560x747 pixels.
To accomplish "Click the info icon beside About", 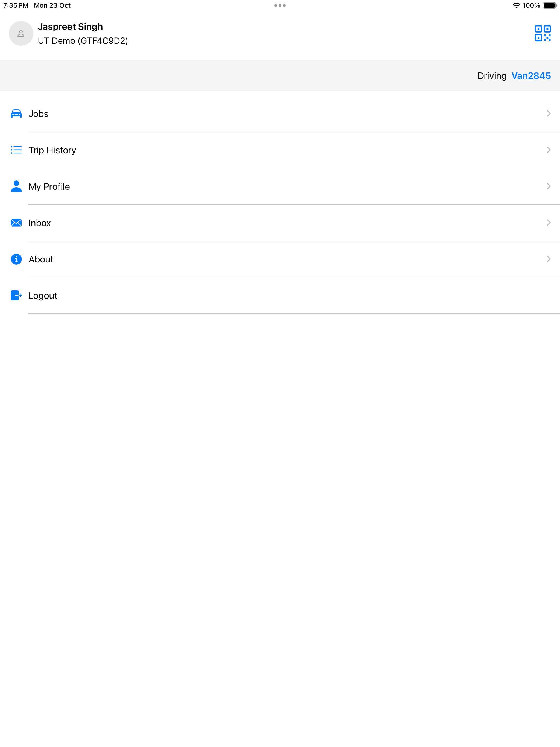I will click(x=16, y=259).
